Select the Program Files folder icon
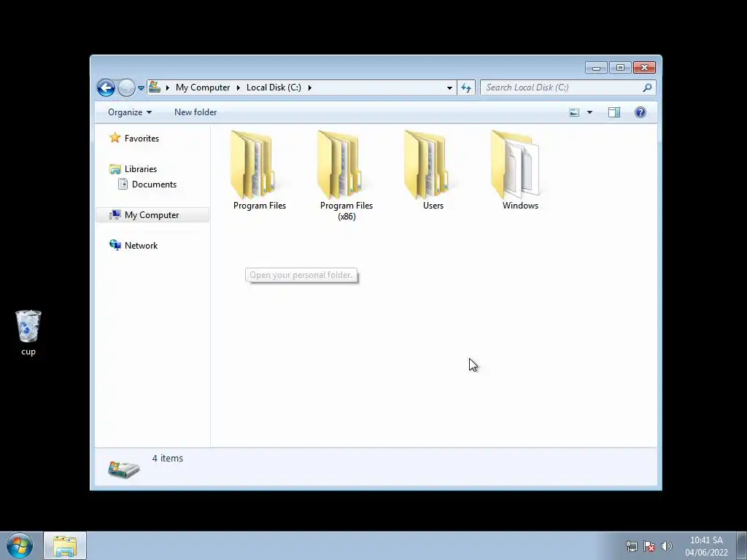The width and height of the screenshot is (747, 560). tap(252, 165)
